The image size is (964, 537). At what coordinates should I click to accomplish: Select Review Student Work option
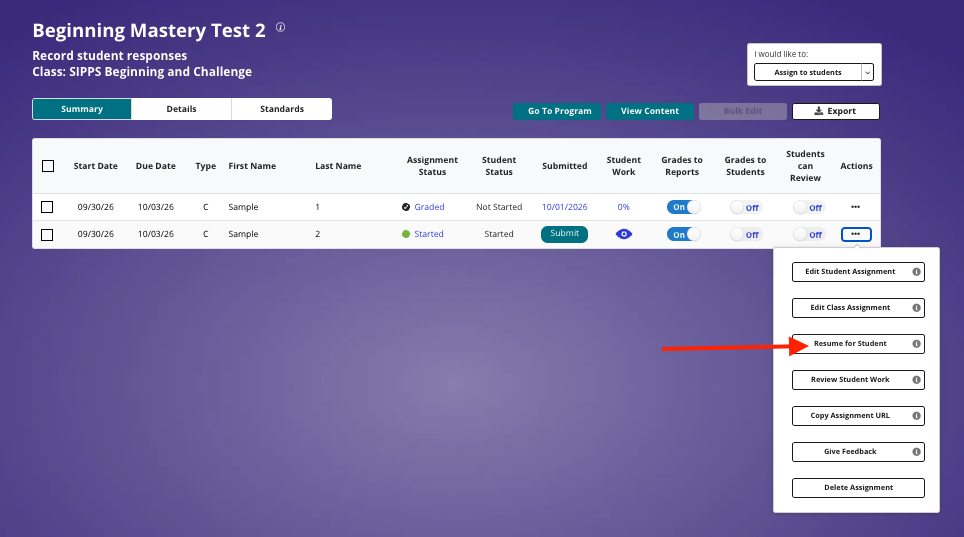point(858,380)
